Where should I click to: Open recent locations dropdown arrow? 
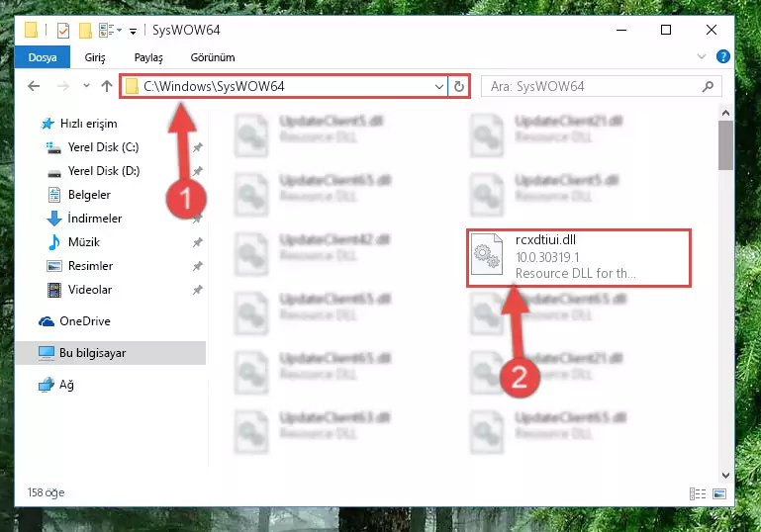click(x=86, y=85)
